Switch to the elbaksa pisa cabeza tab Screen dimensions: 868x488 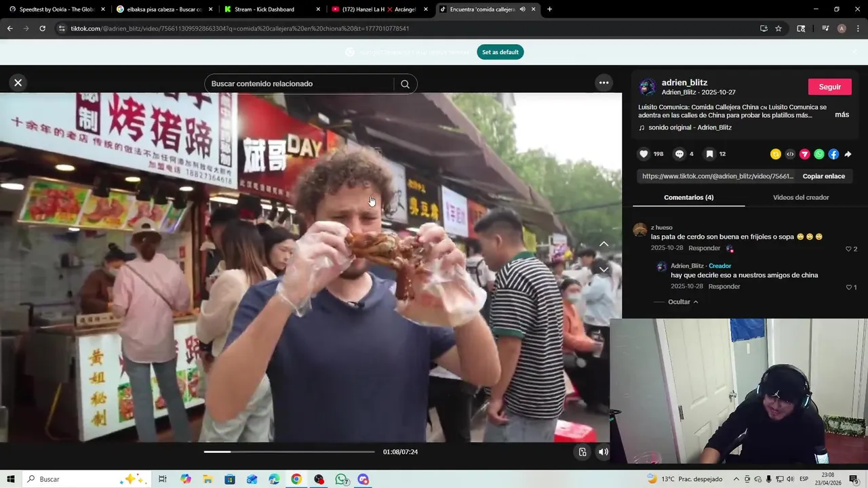coord(163,9)
